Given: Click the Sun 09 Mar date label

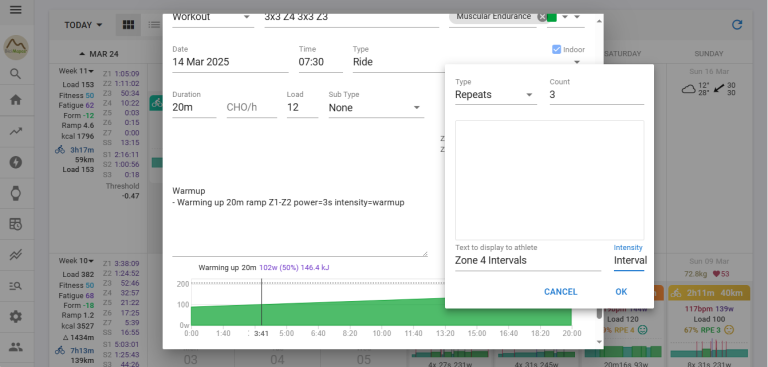Looking at the screenshot, I should click(x=709, y=261).
